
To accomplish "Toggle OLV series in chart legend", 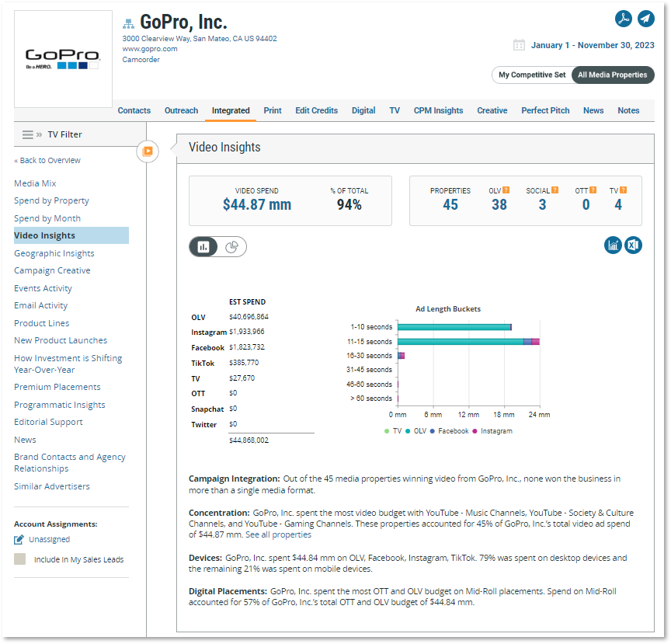I will [416, 431].
